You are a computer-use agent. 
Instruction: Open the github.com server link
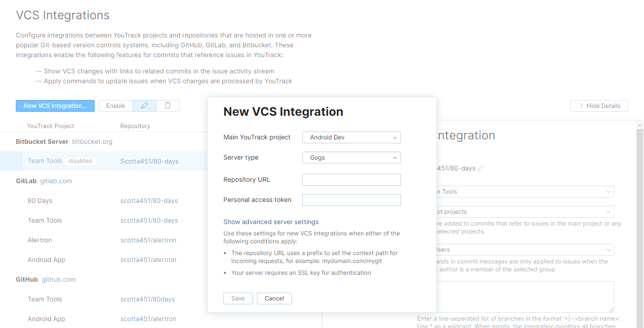click(59, 280)
